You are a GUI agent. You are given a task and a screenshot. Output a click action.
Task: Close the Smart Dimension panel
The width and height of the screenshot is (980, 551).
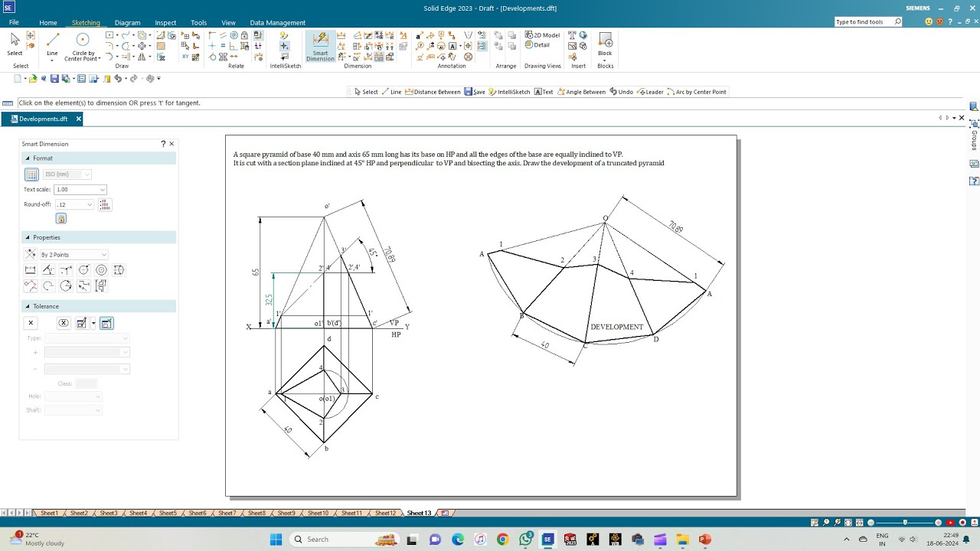[x=171, y=144]
